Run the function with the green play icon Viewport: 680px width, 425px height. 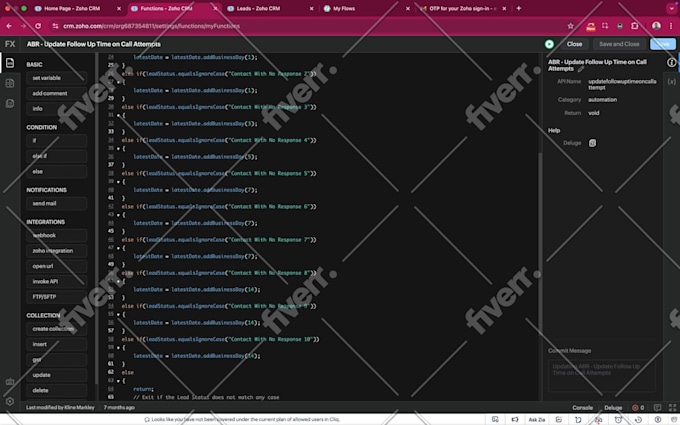[549, 44]
